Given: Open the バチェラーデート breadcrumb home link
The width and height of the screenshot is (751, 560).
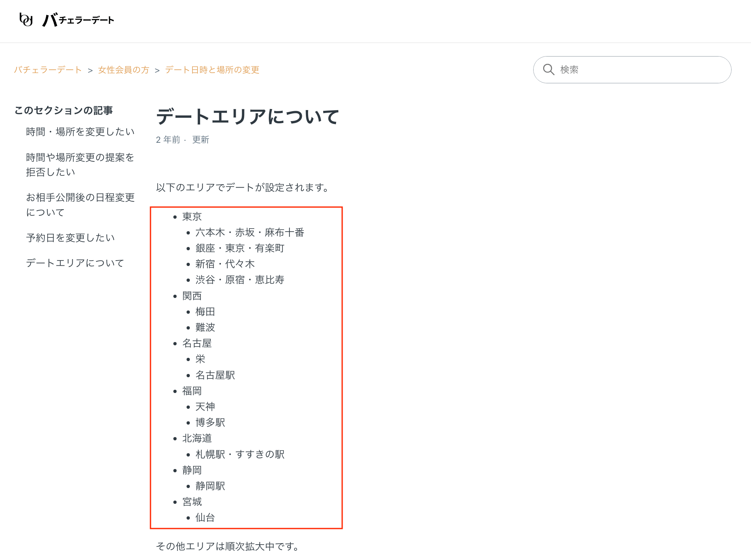Looking at the screenshot, I should (x=48, y=69).
